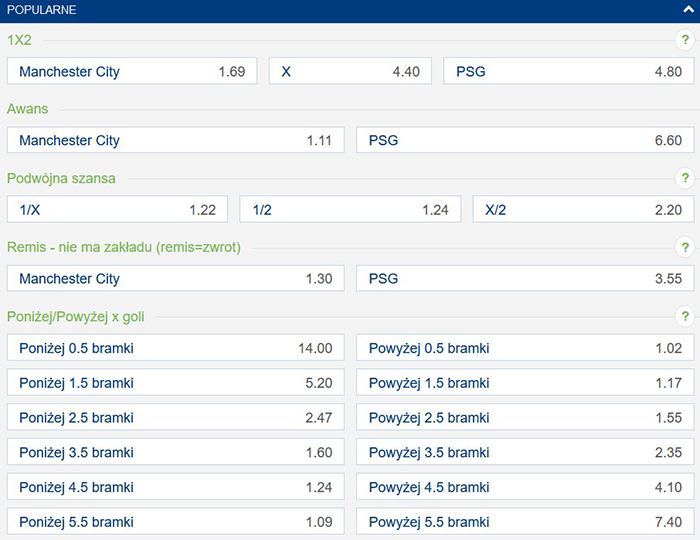This screenshot has height=540, width=700.
Task: Select Manchester City draw-no-bet at 1.30
Action: [x=175, y=279]
